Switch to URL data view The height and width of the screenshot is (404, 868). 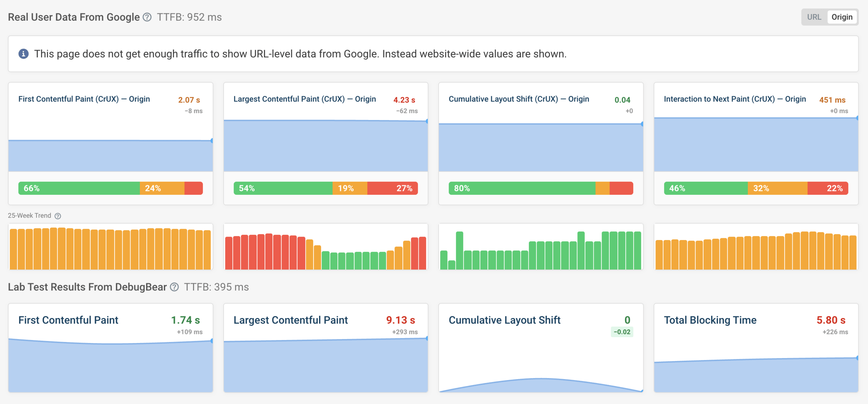click(814, 17)
